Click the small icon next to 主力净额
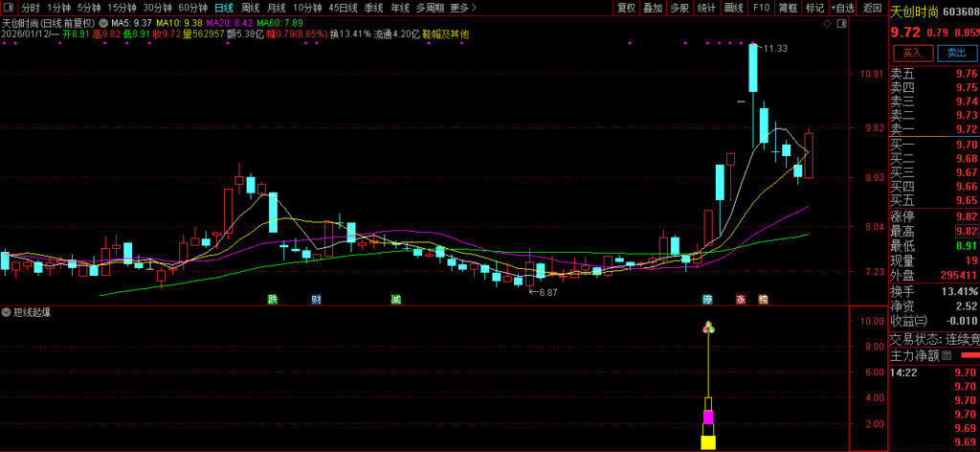 (947, 355)
